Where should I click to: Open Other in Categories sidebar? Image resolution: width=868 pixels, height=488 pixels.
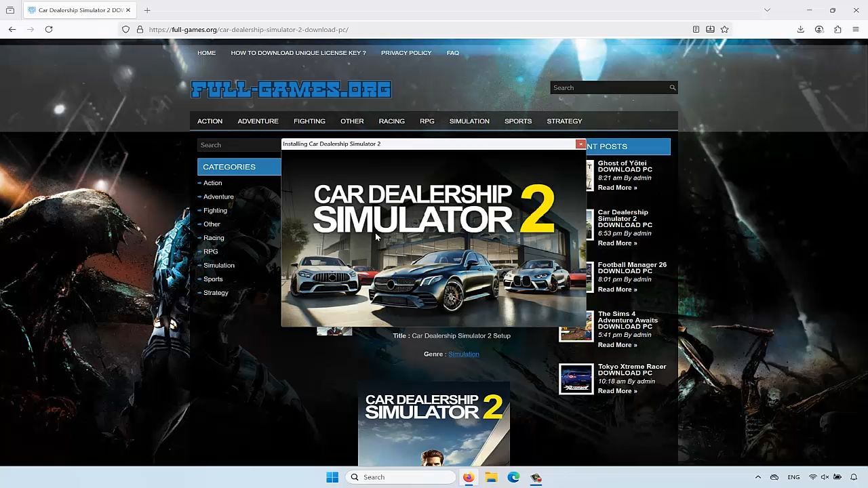click(x=212, y=224)
